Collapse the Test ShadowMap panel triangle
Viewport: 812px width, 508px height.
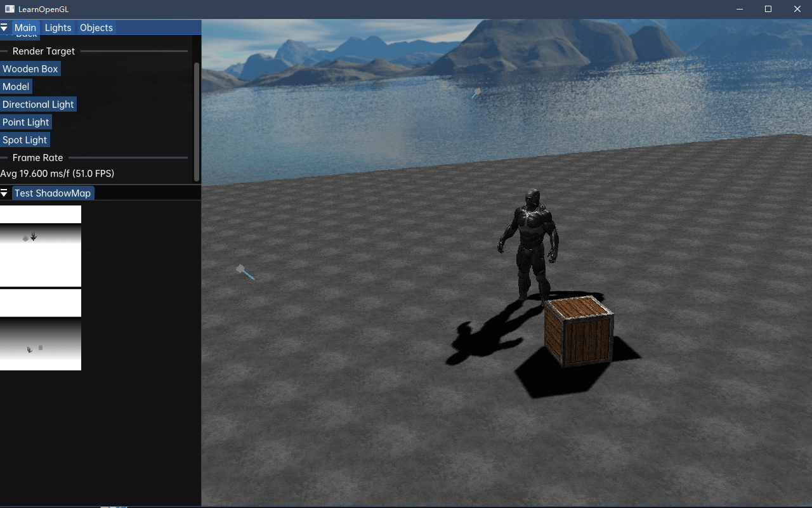click(4, 193)
